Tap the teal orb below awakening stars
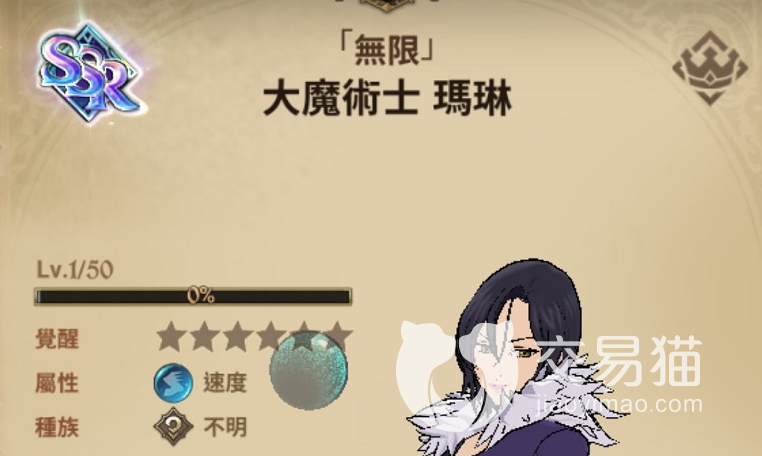The image size is (762, 456). tap(309, 369)
